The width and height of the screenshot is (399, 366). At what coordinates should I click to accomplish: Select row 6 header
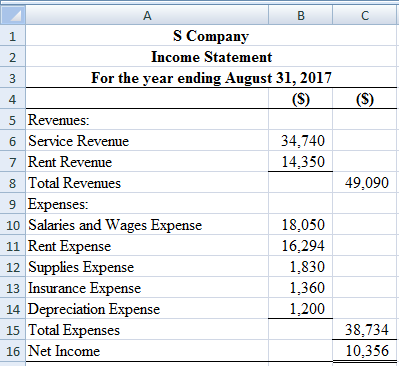coord(13,141)
